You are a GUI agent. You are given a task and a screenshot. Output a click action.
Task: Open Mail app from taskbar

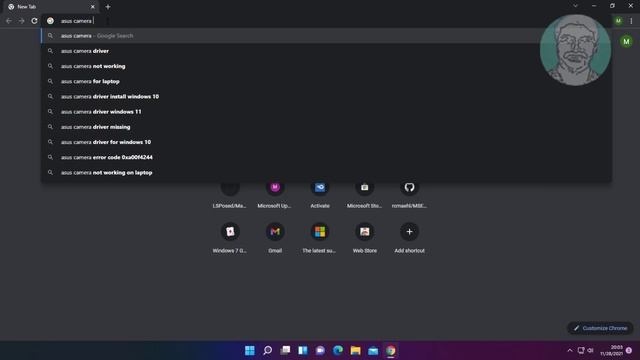[x=373, y=350]
